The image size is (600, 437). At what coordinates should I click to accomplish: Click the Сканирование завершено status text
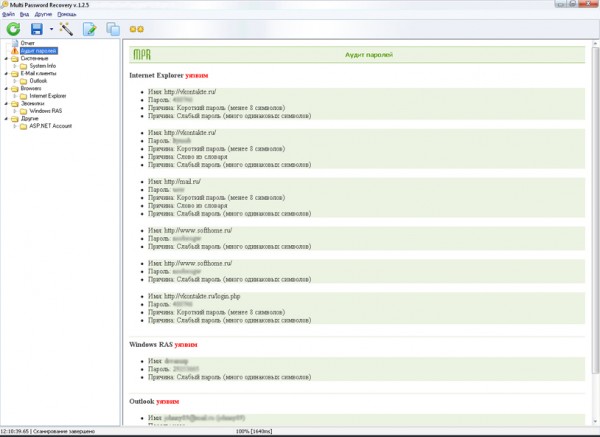pyautogui.click(x=64, y=431)
